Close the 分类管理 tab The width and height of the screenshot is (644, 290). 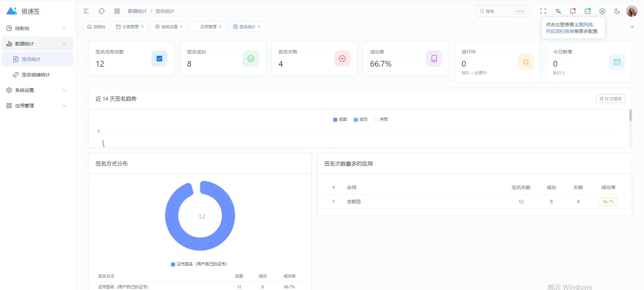(x=142, y=27)
